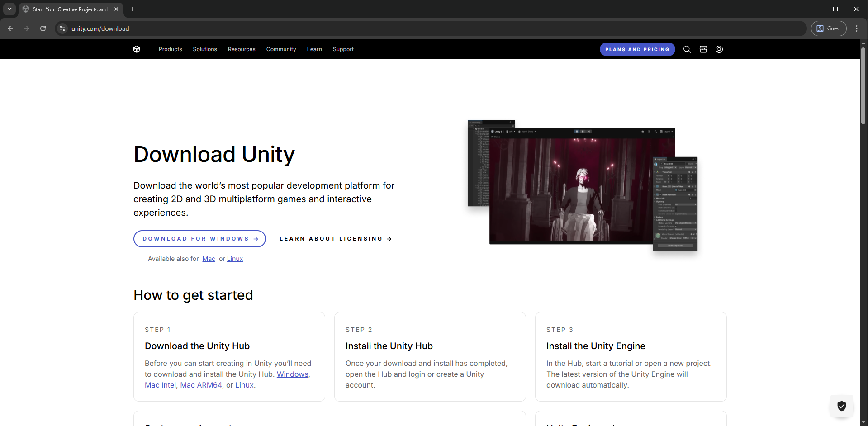This screenshot has width=868, height=426.
Task: Click the account sign-in person icon
Action: click(x=719, y=49)
